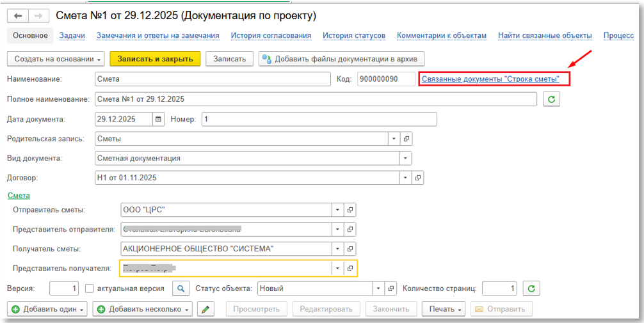Expand the Статус объекта dropdown
Viewport: 644px width, 323px height.
point(379,288)
